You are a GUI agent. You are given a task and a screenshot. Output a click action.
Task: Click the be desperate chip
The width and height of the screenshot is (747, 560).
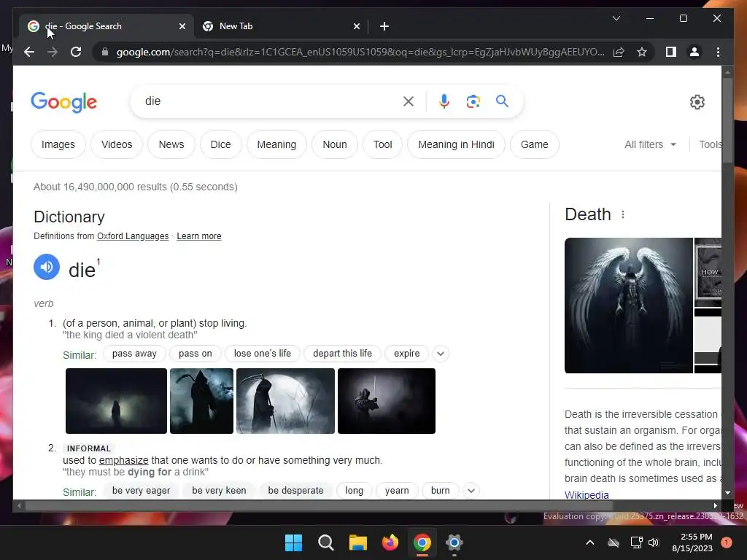[x=295, y=491]
